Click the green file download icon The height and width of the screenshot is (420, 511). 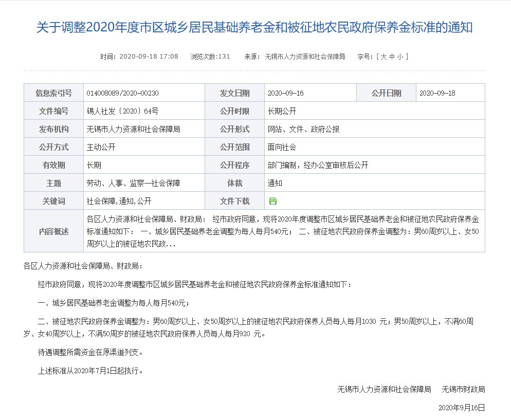pyautogui.click(x=273, y=201)
